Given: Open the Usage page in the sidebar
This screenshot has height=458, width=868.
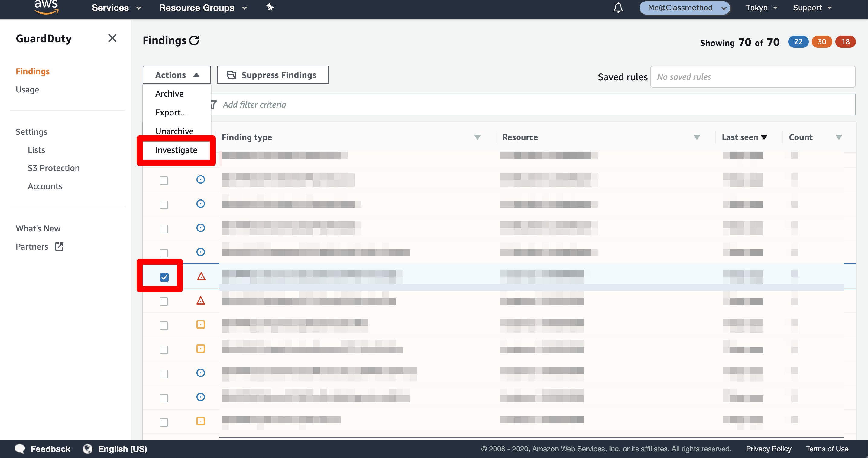Looking at the screenshot, I should pos(27,90).
